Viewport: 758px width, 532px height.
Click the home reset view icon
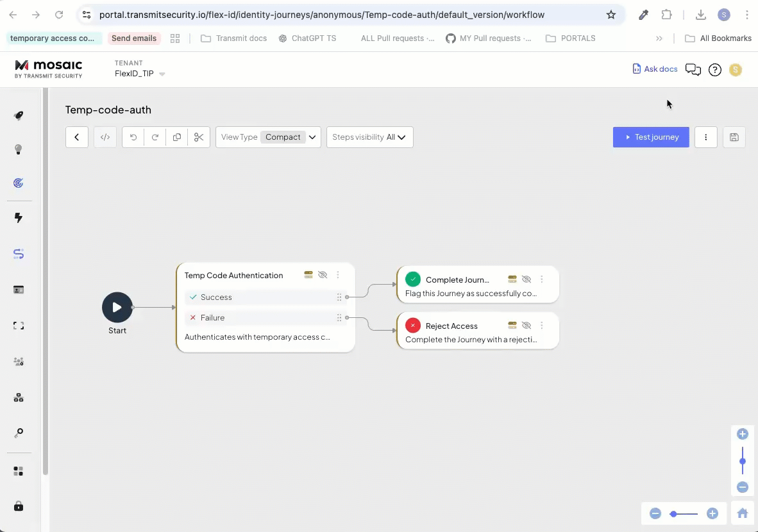743,513
